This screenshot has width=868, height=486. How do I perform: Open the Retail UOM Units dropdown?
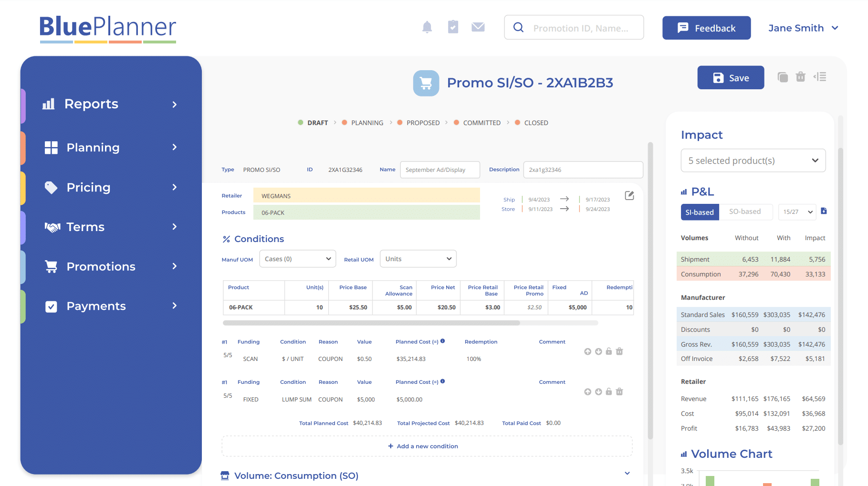click(418, 259)
